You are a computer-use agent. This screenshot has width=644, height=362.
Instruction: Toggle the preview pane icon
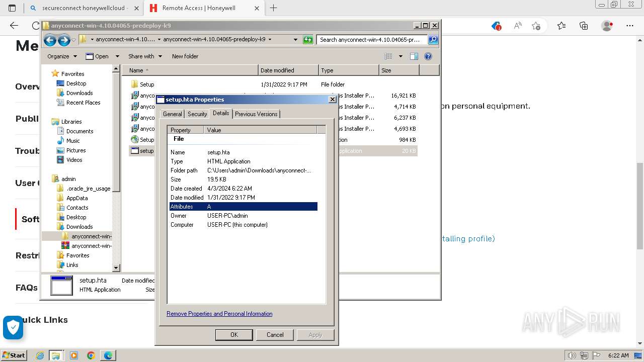pyautogui.click(x=414, y=56)
